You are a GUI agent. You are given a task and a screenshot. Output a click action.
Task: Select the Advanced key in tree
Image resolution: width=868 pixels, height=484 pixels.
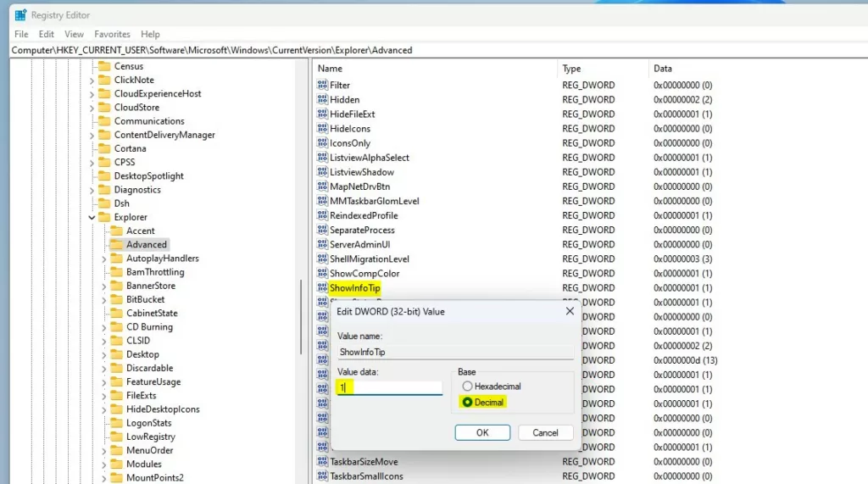[146, 244]
